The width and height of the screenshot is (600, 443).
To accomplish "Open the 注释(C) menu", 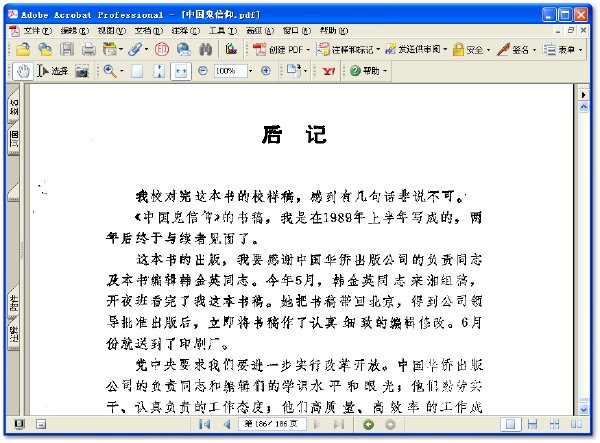I will click(x=186, y=30).
